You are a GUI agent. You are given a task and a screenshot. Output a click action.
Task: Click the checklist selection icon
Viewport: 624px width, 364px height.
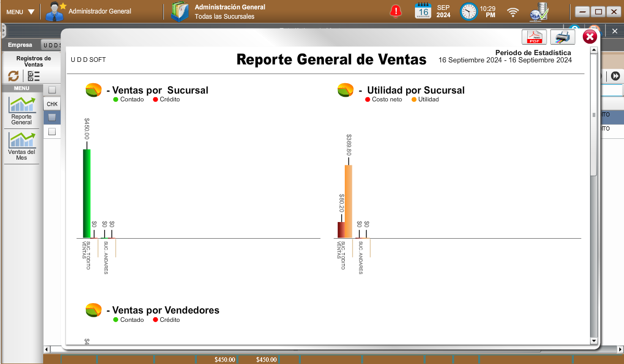33,76
